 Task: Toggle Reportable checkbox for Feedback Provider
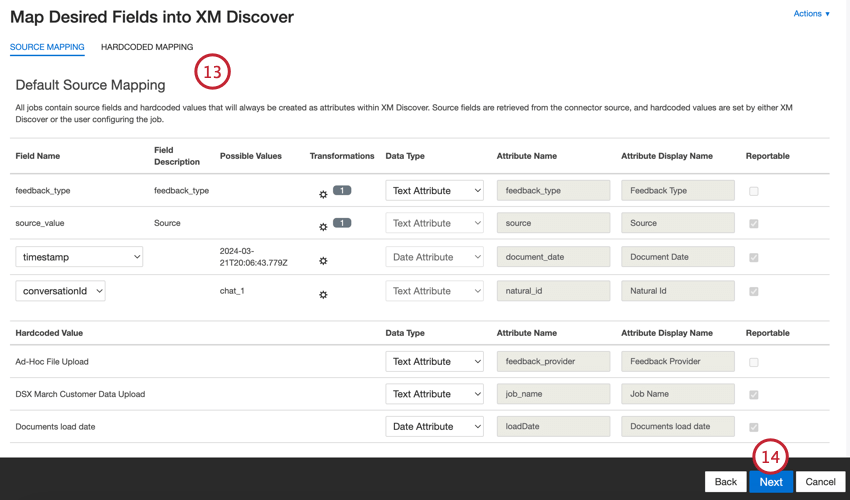click(x=754, y=362)
